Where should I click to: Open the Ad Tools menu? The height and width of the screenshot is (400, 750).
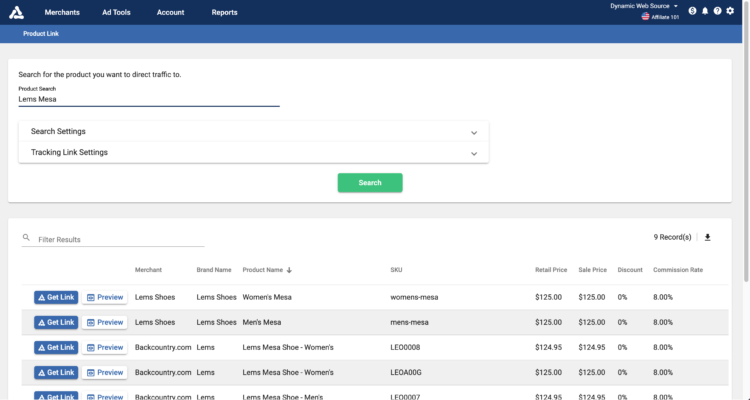[118, 12]
